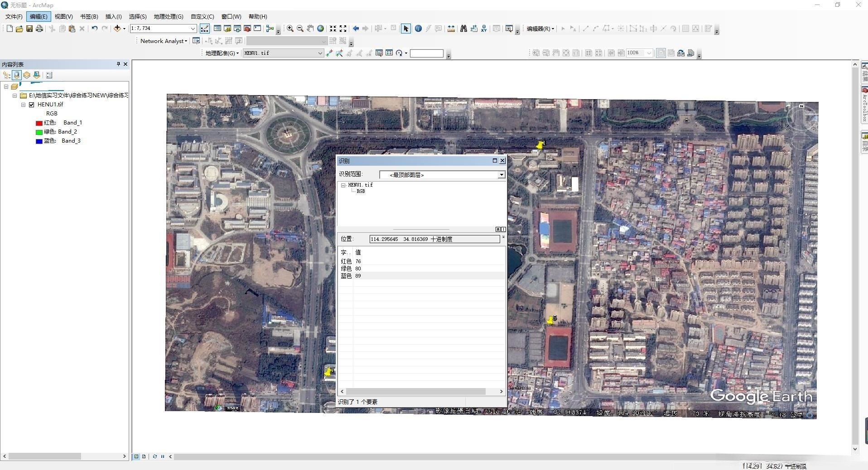Viewport: 868px width, 470px height.
Task: Click the Add Data button
Action: click(x=117, y=29)
